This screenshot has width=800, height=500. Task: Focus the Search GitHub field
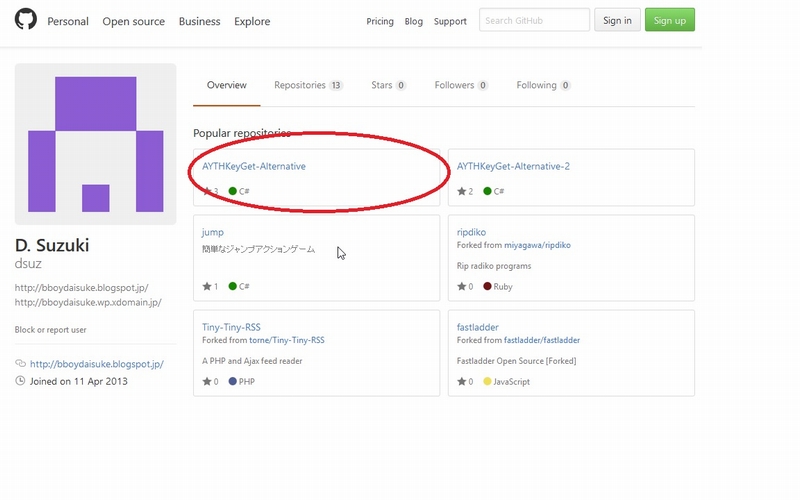(x=534, y=20)
